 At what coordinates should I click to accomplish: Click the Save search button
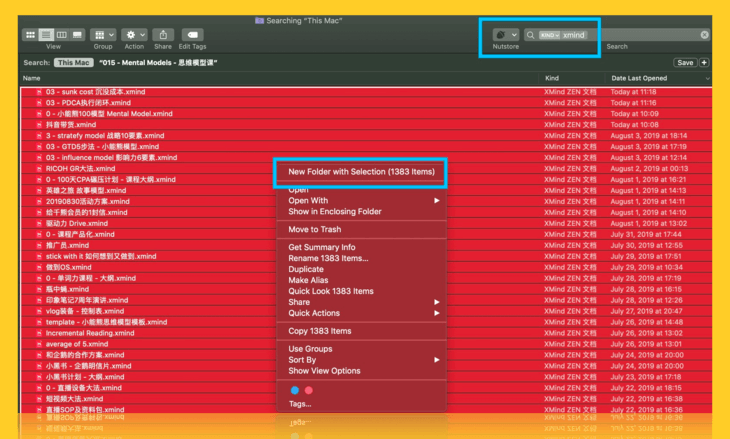coord(685,62)
